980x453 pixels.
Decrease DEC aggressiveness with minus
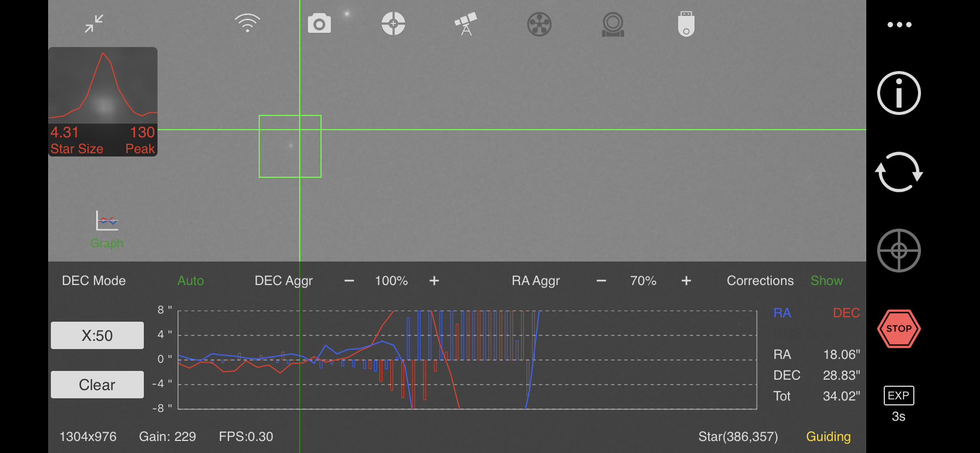[349, 281]
